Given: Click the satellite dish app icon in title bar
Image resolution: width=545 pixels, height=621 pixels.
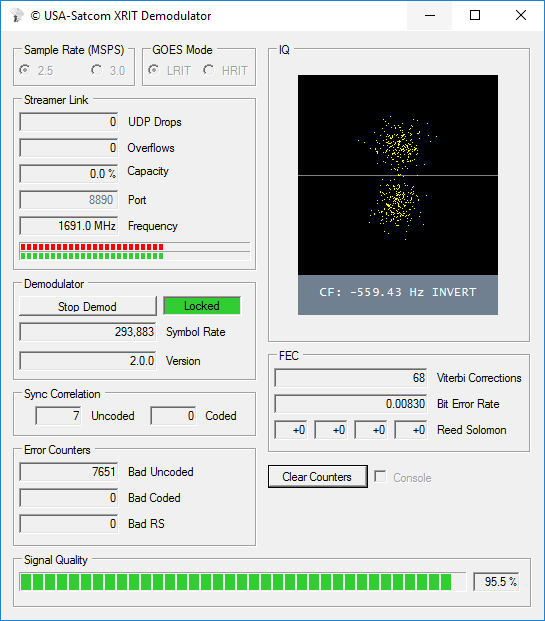Looking at the screenshot, I should (17, 15).
